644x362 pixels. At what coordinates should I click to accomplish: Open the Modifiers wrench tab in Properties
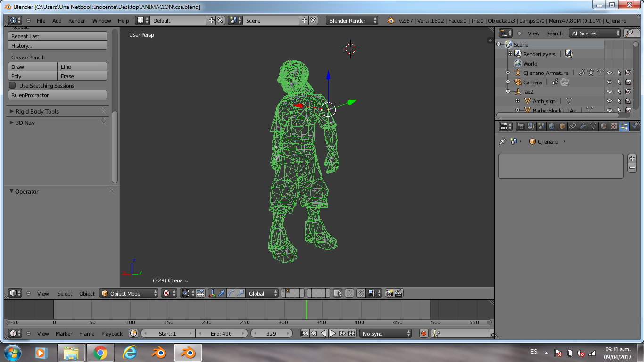(583, 126)
